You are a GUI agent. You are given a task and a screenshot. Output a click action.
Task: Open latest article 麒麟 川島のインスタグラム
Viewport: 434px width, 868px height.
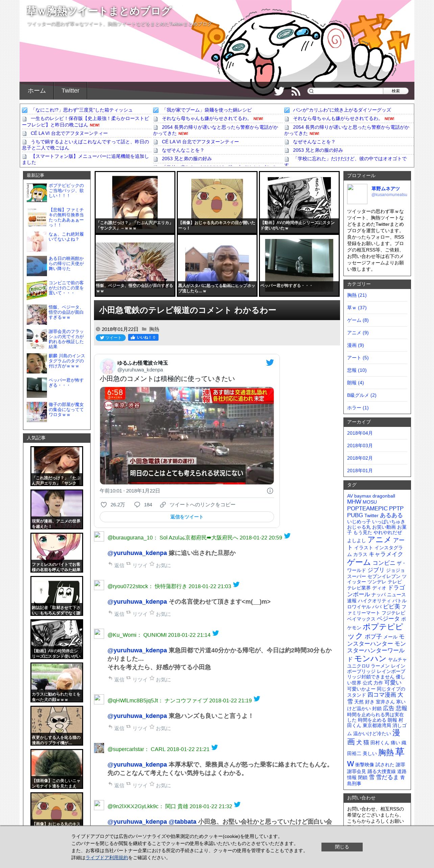tap(67, 361)
